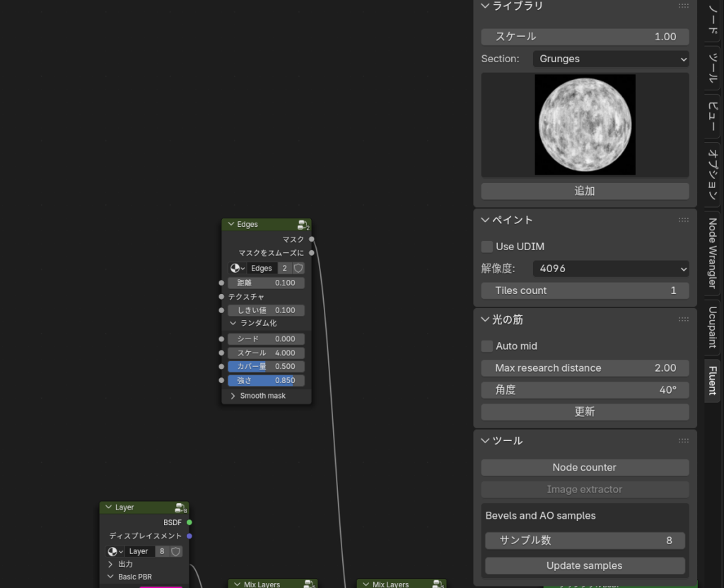Toggle fake user shield on Layer node
The width and height of the screenshot is (724, 588).
coord(176,551)
